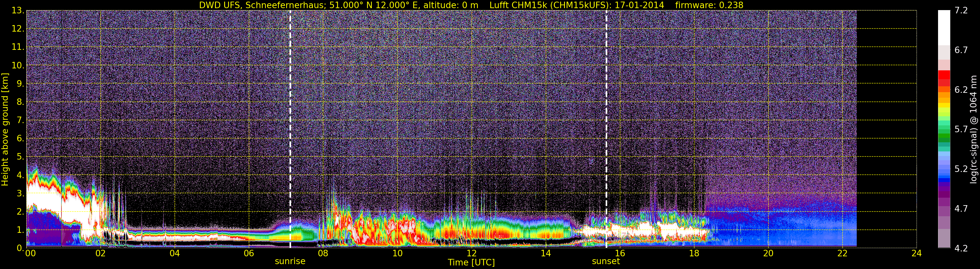
Task: Click the 'sunset' label below the axis
Action: (606, 262)
